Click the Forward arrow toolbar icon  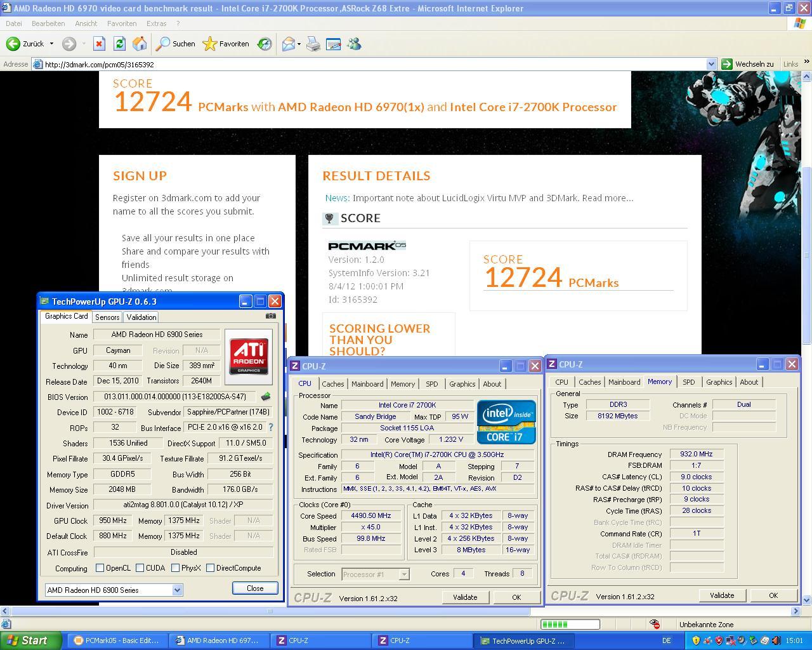coord(69,44)
